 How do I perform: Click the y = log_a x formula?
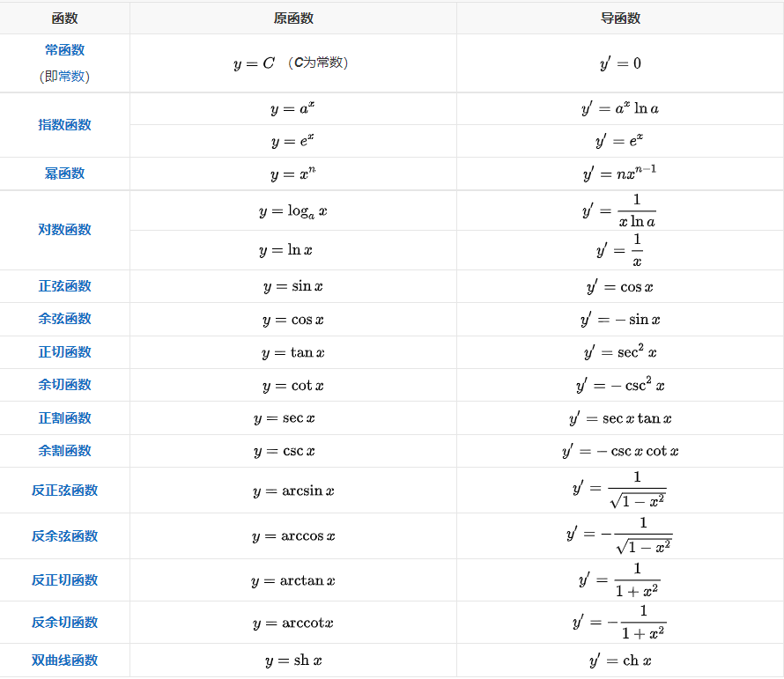point(293,211)
